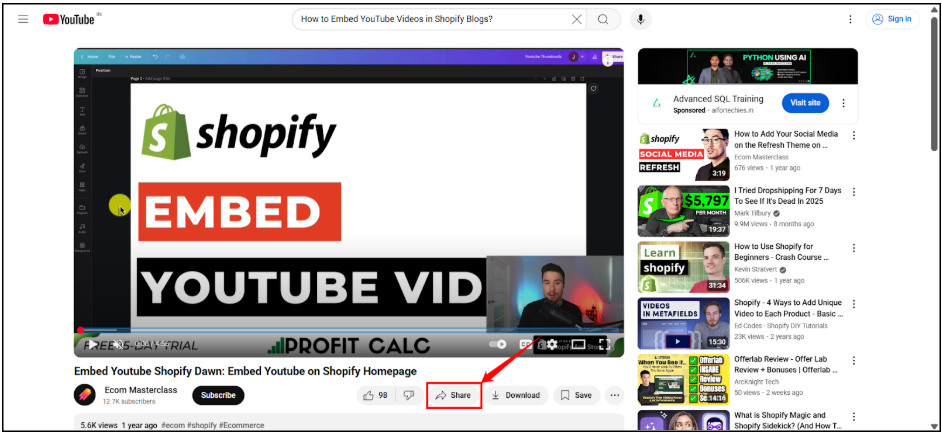
Task: Open options for 'Shopify - 4 Ways to Add Unique'
Action: [x=854, y=304]
